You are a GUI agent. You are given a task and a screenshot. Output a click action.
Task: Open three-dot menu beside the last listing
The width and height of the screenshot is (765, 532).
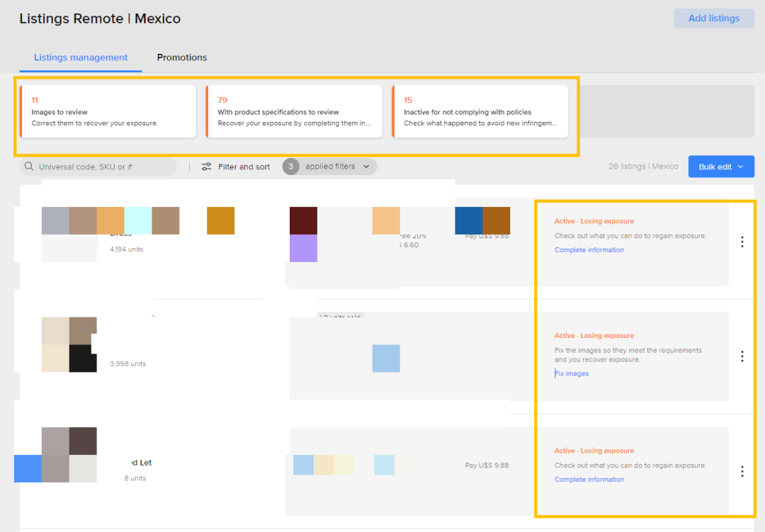[x=742, y=472]
